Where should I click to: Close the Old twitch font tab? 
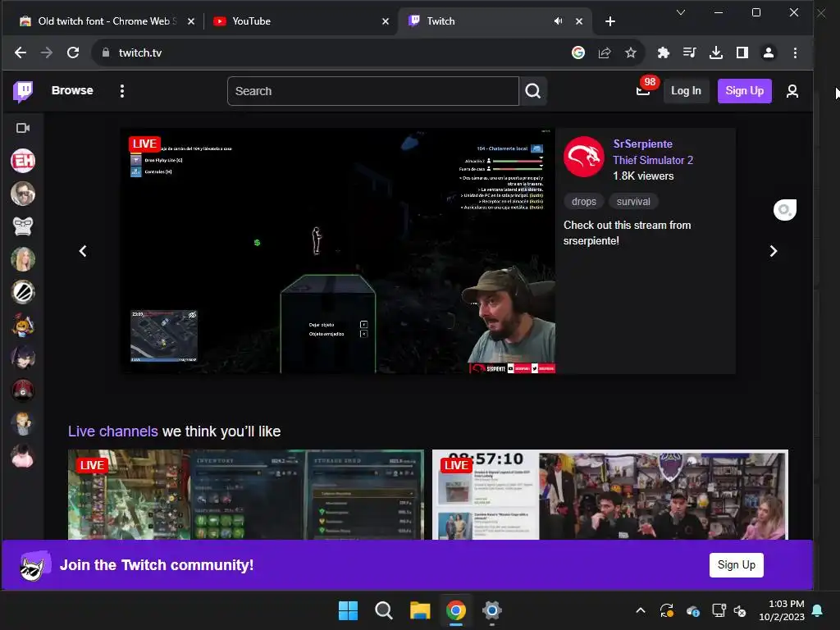coord(191,21)
